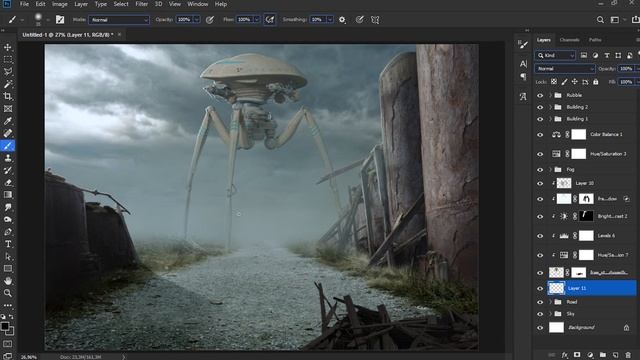
Task: Select the Dodge tool
Action: point(8,219)
